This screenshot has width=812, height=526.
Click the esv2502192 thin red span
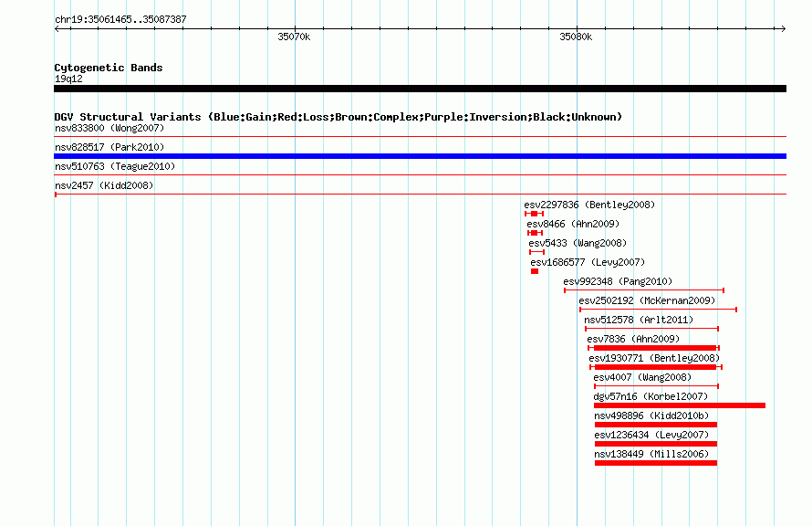tap(658, 310)
